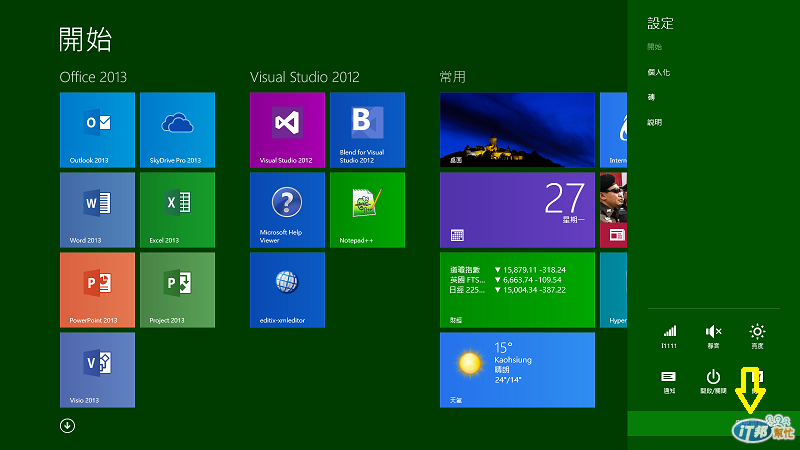800x450 pixels.
Task: Open 個人化 personalization settings
Action: (x=659, y=72)
